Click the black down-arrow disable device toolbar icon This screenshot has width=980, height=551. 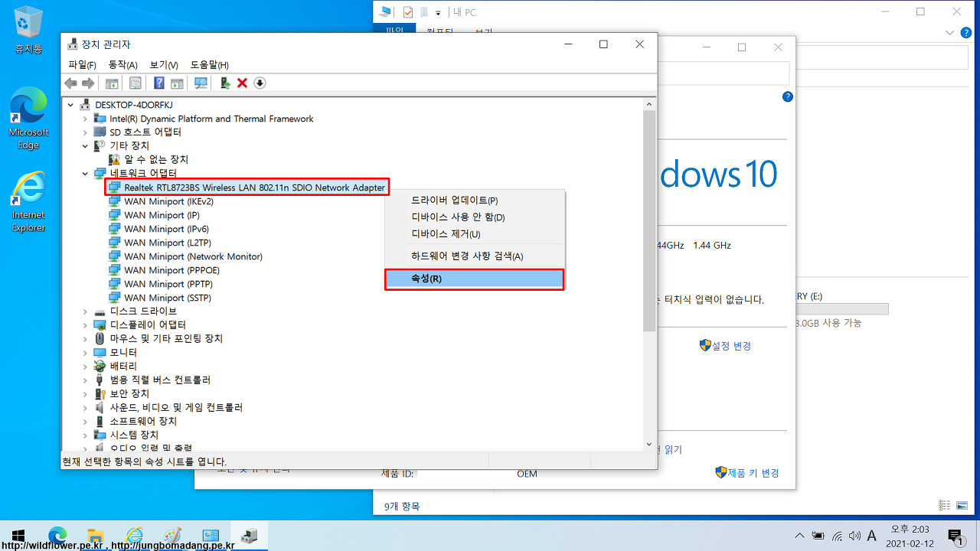tap(260, 83)
